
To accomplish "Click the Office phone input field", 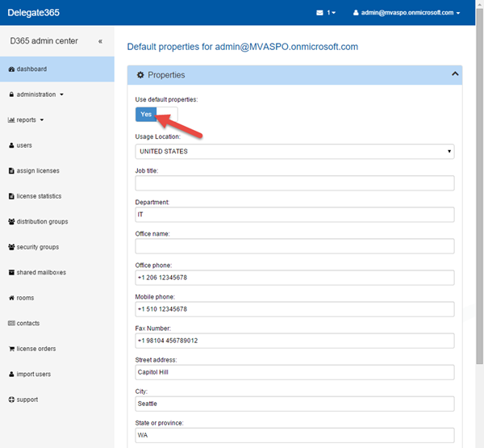I will point(294,278).
